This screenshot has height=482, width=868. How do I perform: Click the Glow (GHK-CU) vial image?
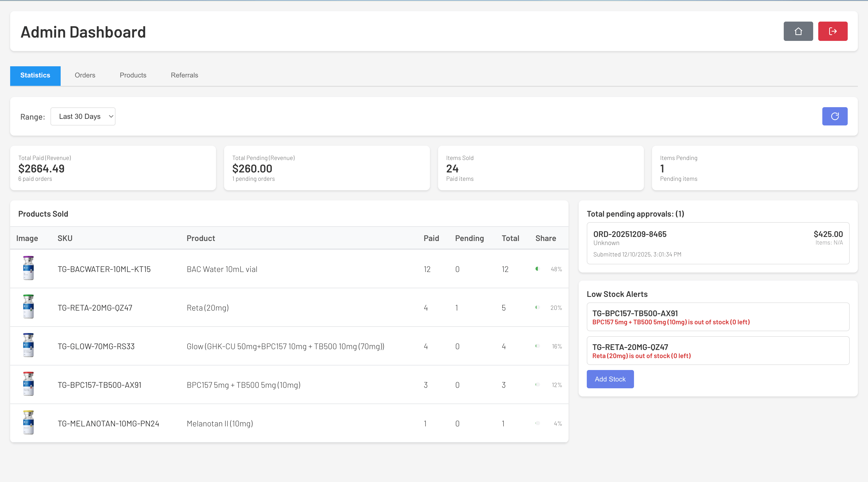[x=28, y=345]
